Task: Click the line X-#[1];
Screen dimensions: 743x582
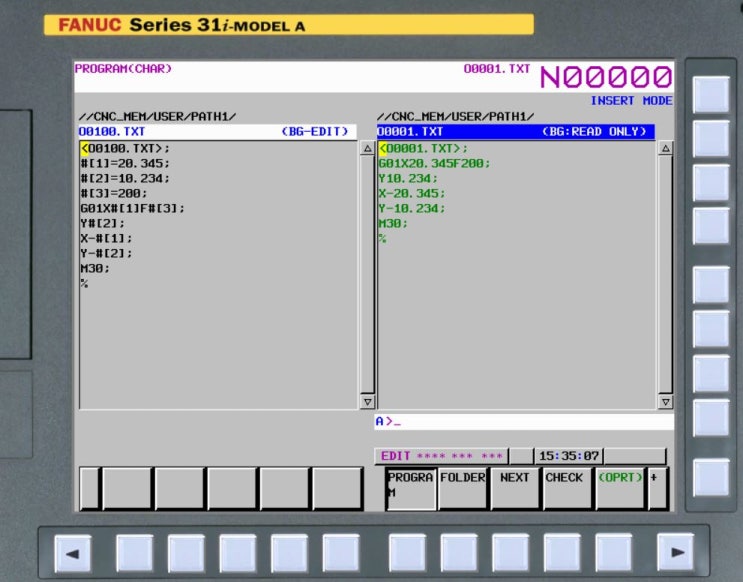Action: 107,238
